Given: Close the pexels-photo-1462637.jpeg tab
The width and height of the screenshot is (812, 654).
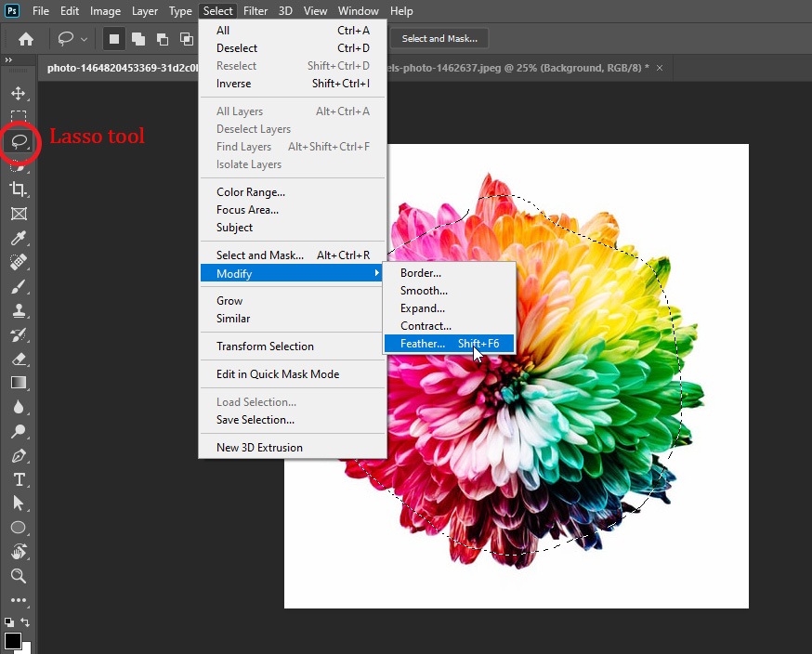Looking at the screenshot, I should point(660,68).
